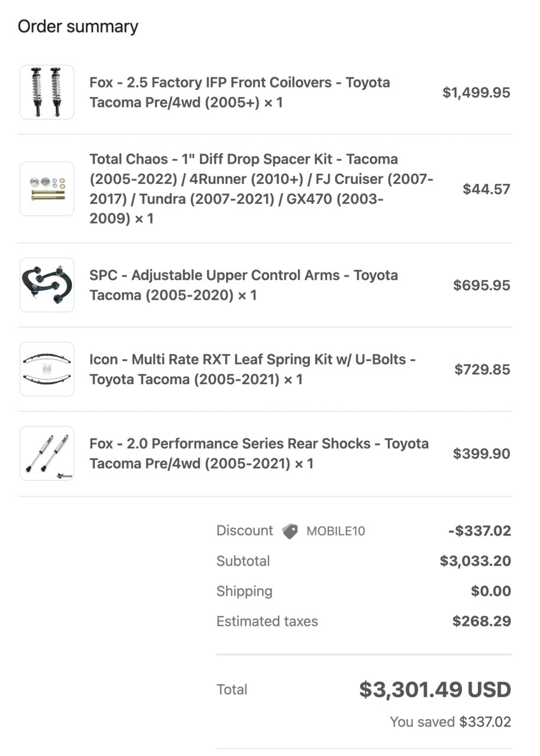The width and height of the screenshot is (540, 756).
Task: Click the Fox rear shocks product thumbnail
Action: coord(47,453)
